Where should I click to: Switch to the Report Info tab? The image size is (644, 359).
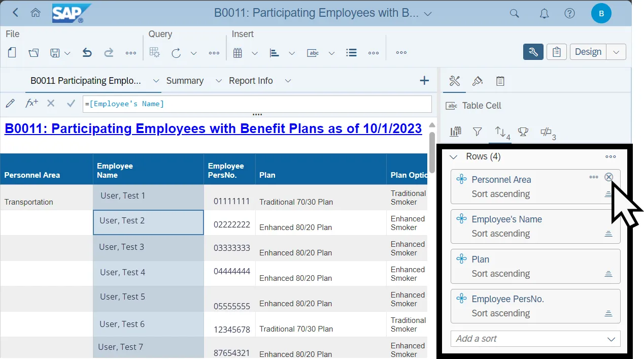pos(251,81)
